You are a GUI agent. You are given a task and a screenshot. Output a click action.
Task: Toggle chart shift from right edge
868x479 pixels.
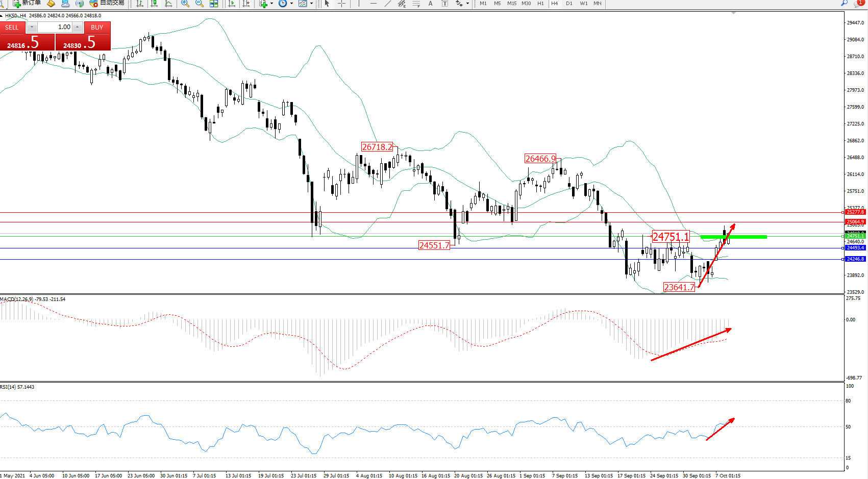tap(246, 4)
